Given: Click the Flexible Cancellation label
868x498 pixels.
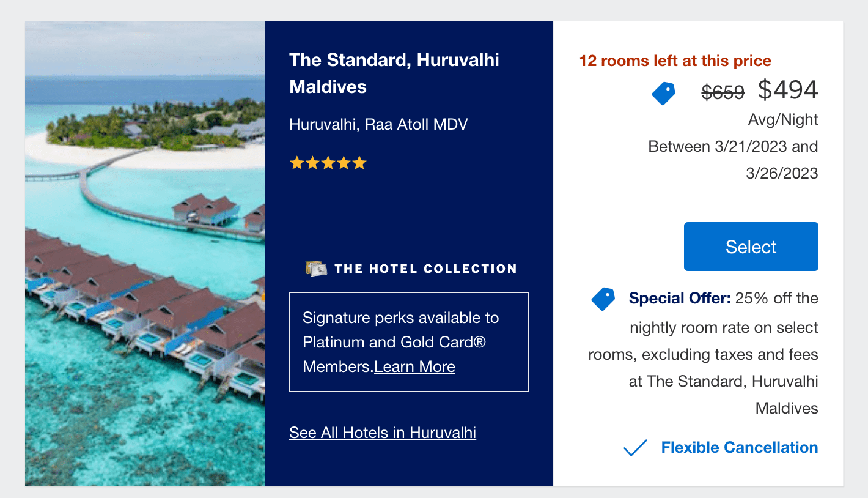Looking at the screenshot, I should click(739, 447).
